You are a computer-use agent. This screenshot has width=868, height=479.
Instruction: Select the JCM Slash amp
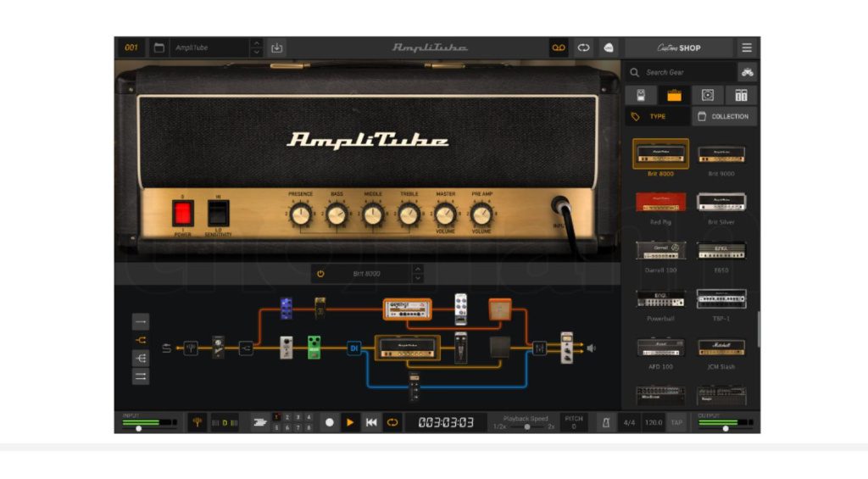(x=721, y=348)
